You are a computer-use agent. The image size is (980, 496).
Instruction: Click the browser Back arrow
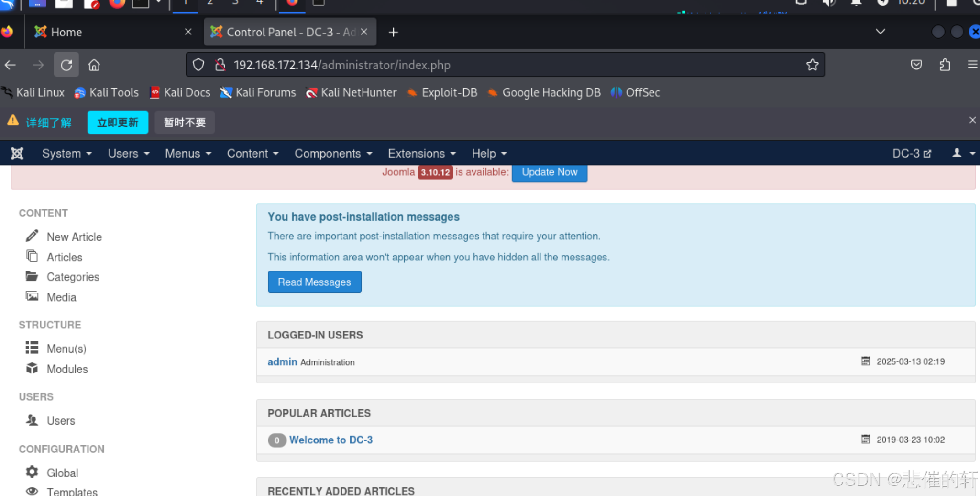point(11,65)
